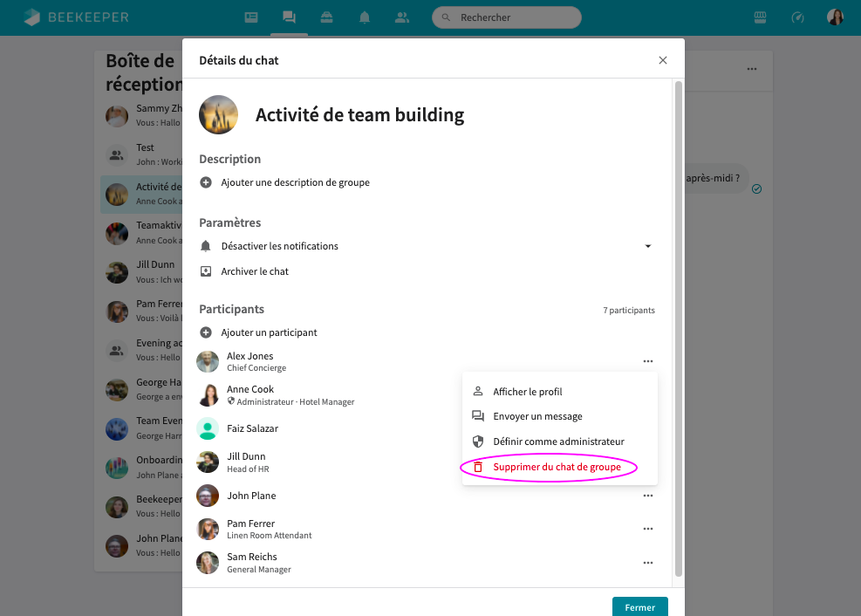Click the Fermer button
Image resolution: width=861 pixels, height=616 pixels.
pos(639,607)
